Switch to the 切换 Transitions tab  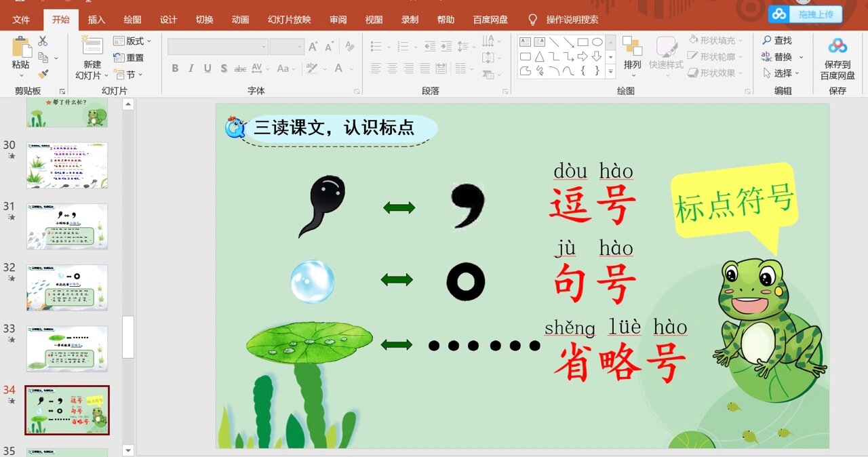tap(204, 20)
